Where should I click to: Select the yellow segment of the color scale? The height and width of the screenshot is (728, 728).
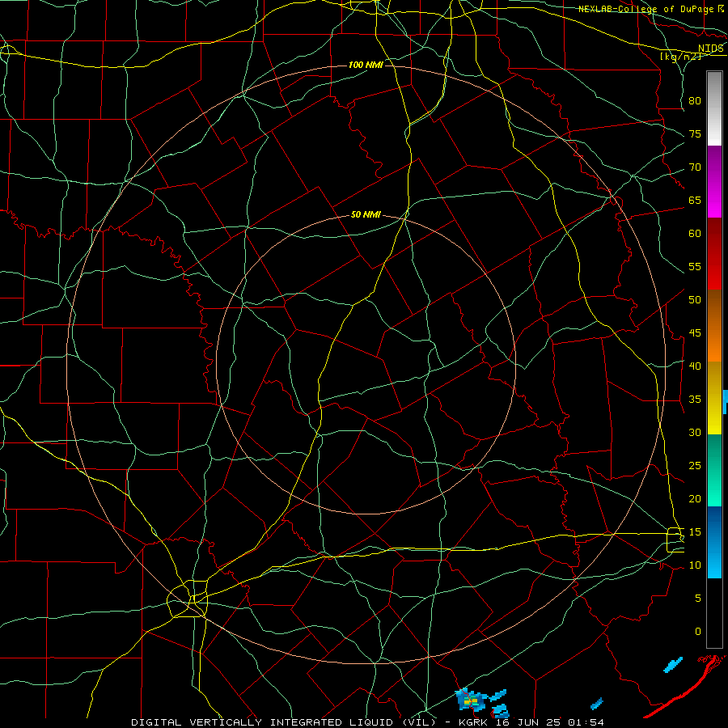click(714, 398)
